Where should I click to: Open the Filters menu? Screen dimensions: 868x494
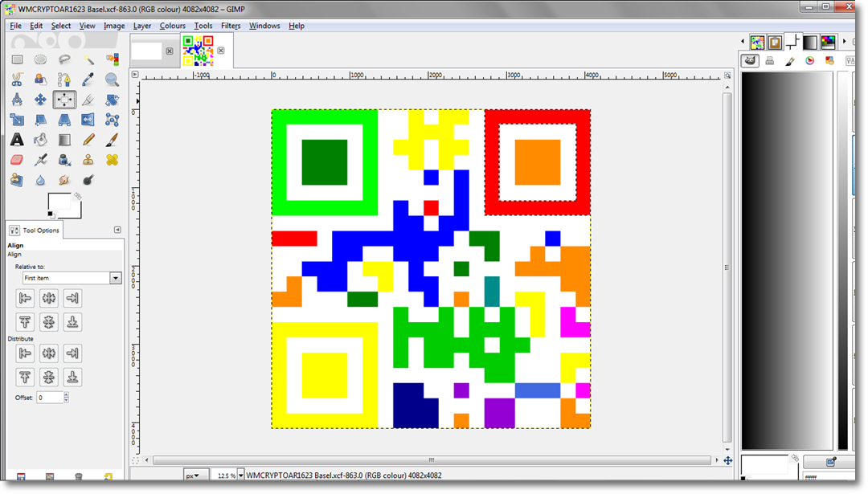point(231,26)
